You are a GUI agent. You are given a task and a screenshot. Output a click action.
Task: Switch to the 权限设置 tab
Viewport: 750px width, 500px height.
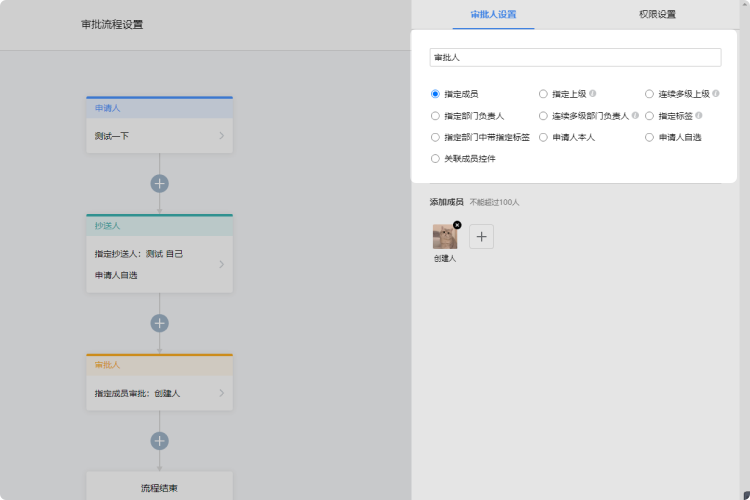657,14
